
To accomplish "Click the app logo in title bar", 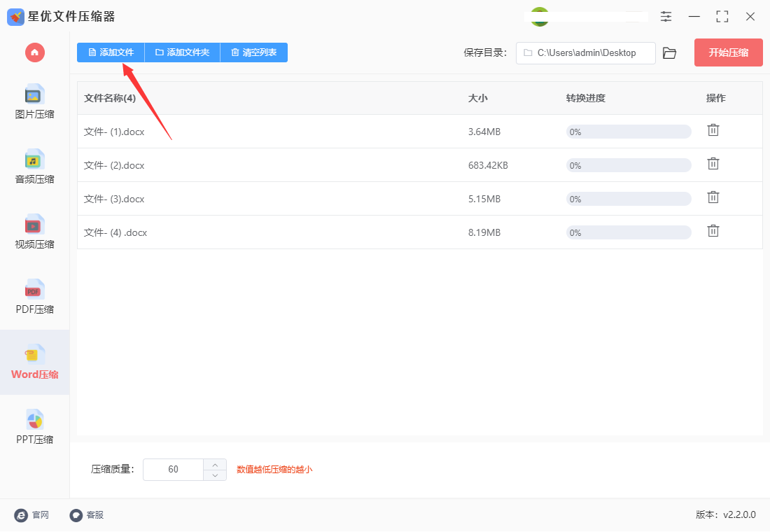I will pos(15,17).
